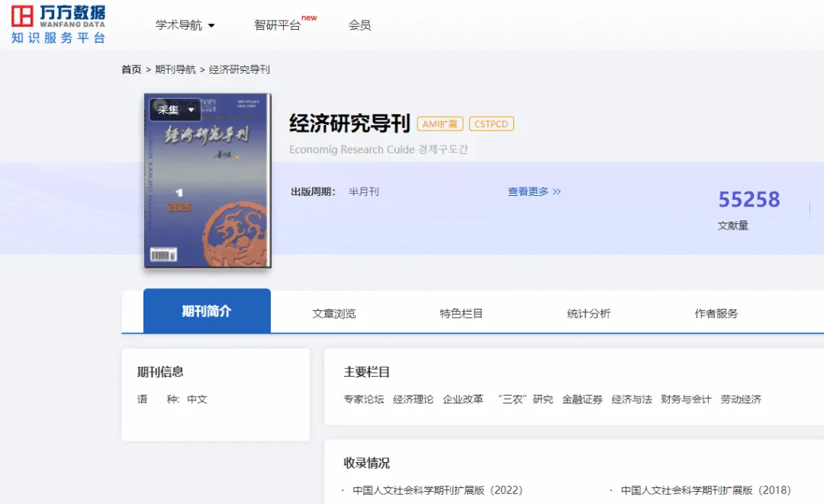Open the 统计分析 tab

pos(588,313)
